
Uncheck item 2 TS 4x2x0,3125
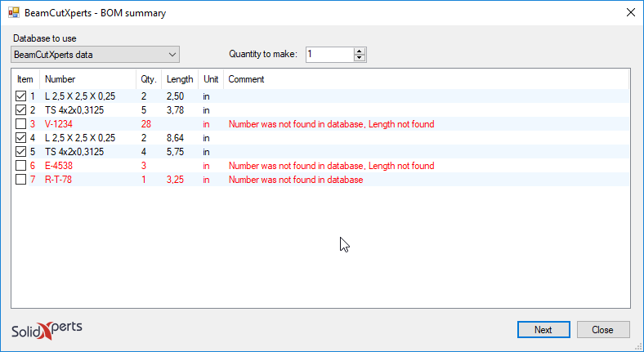(x=20, y=110)
